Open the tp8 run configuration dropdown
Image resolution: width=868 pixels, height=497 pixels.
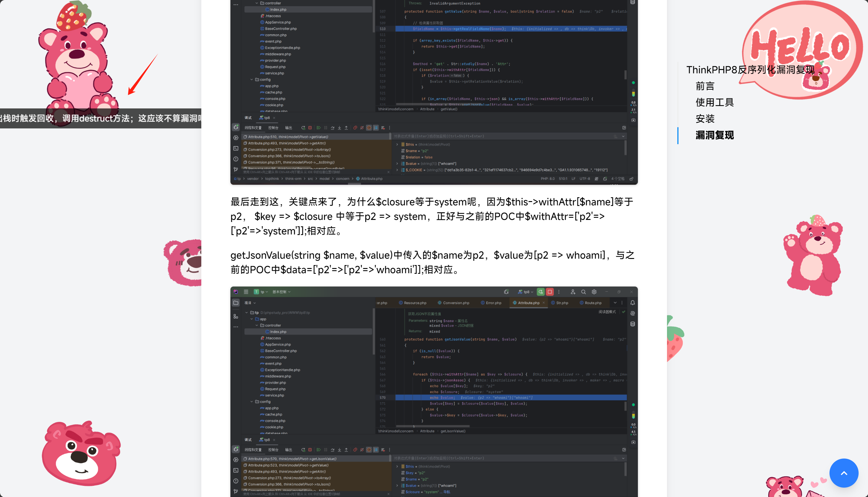[526, 292]
